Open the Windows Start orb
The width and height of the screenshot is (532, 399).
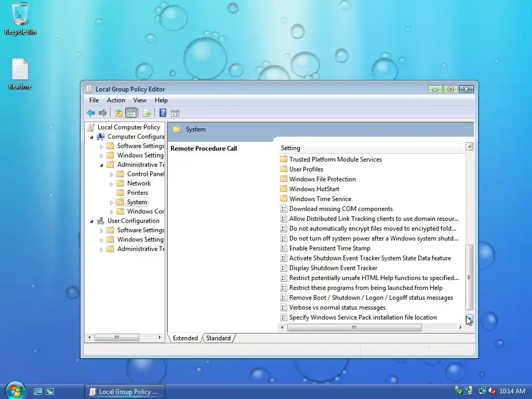16,390
